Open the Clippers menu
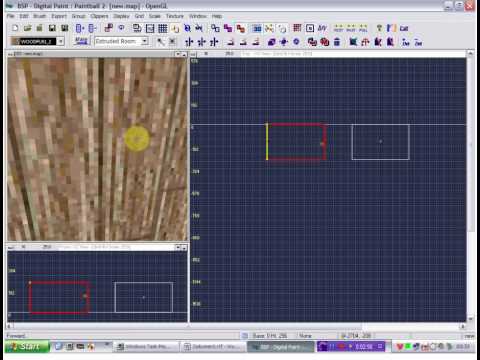 (99, 16)
